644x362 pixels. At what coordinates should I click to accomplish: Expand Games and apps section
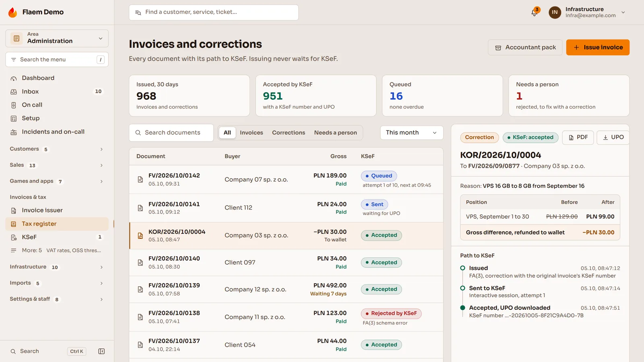pos(57,181)
